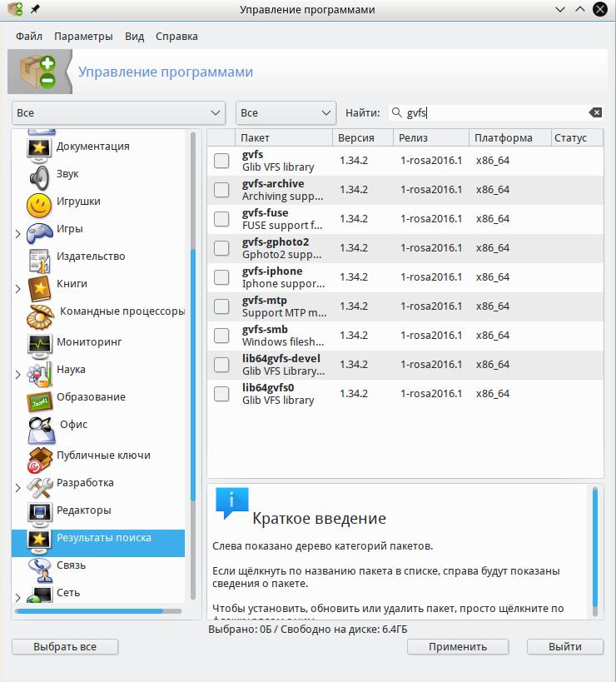This screenshot has height=682, width=616.
Task: Click the search magnifier icon
Action: tap(396, 112)
